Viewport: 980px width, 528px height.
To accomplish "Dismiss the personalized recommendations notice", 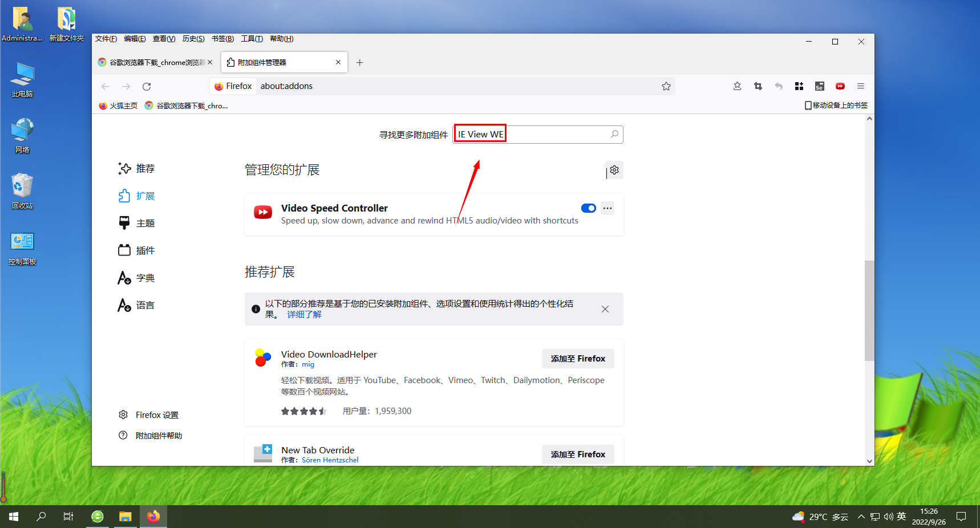I will click(605, 309).
